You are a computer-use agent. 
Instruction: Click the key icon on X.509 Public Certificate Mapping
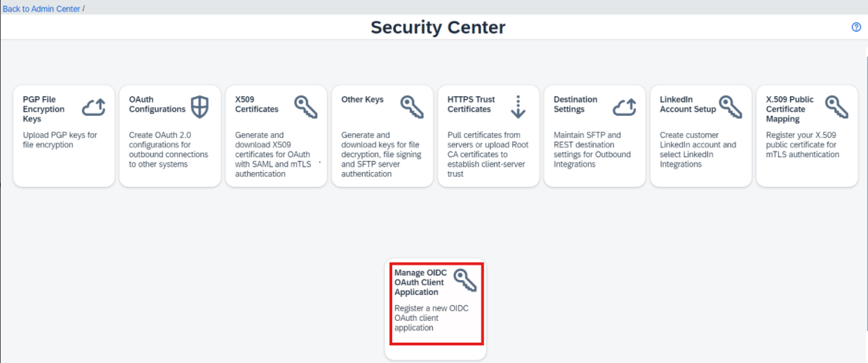point(837,107)
